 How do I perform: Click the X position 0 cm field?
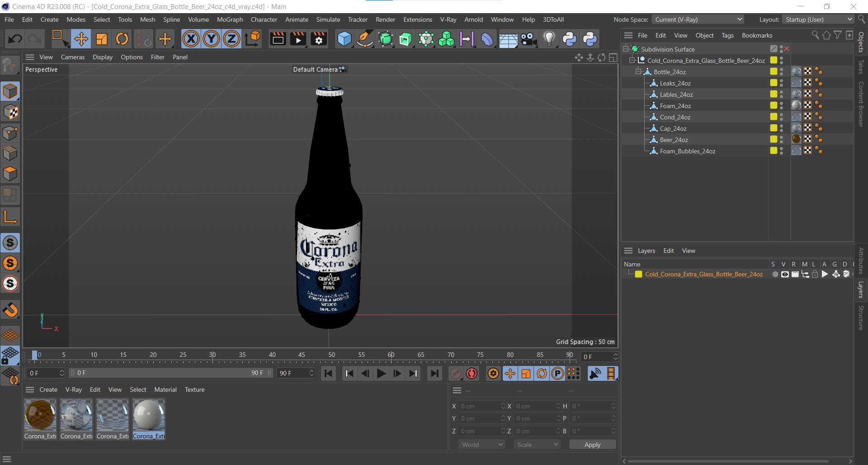click(482, 406)
